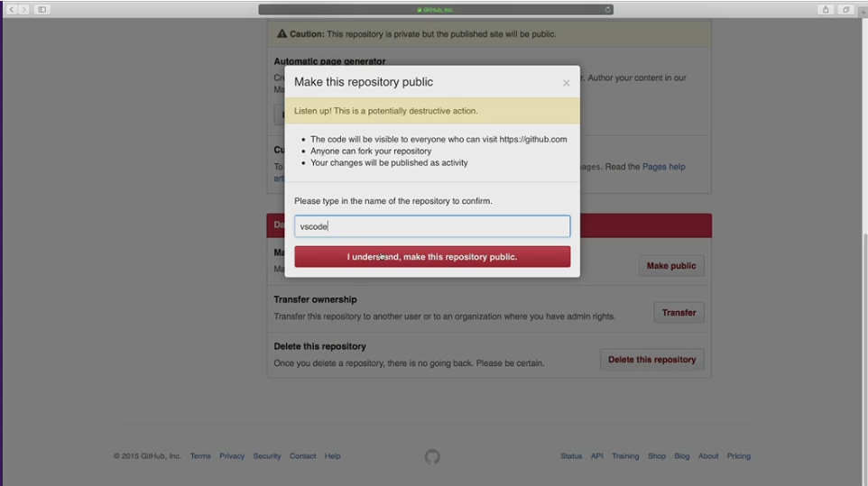Image resolution: width=868 pixels, height=486 pixels.
Task: Click the Delete this repository heading text
Action: click(x=319, y=346)
